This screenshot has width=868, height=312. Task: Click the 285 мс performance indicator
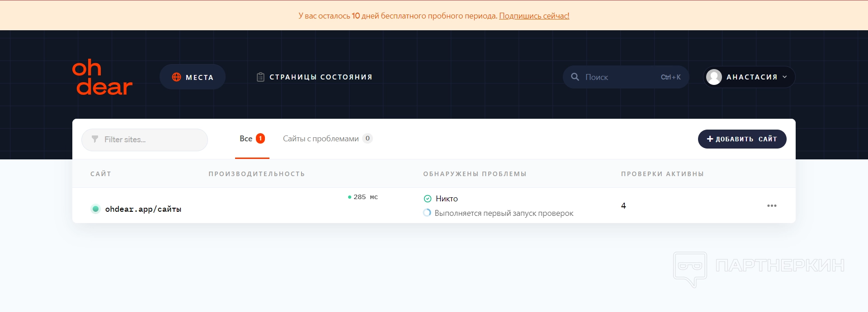[x=363, y=197]
